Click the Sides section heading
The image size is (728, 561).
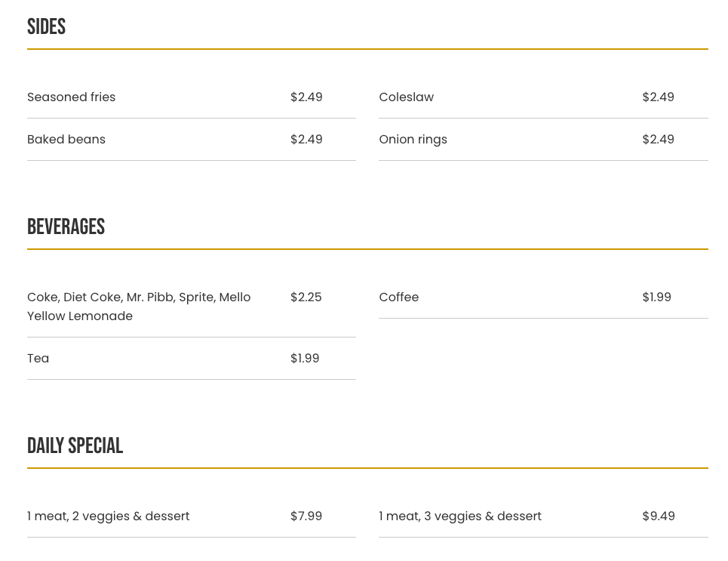tap(47, 27)
